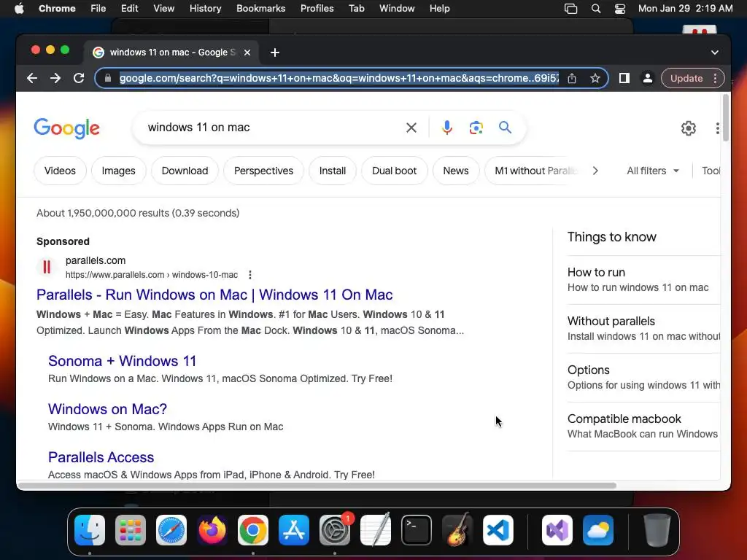The height and width of the screenshot is (560, 747).
Task: Share this page from the address bar
Action: [x=572, y=78]
